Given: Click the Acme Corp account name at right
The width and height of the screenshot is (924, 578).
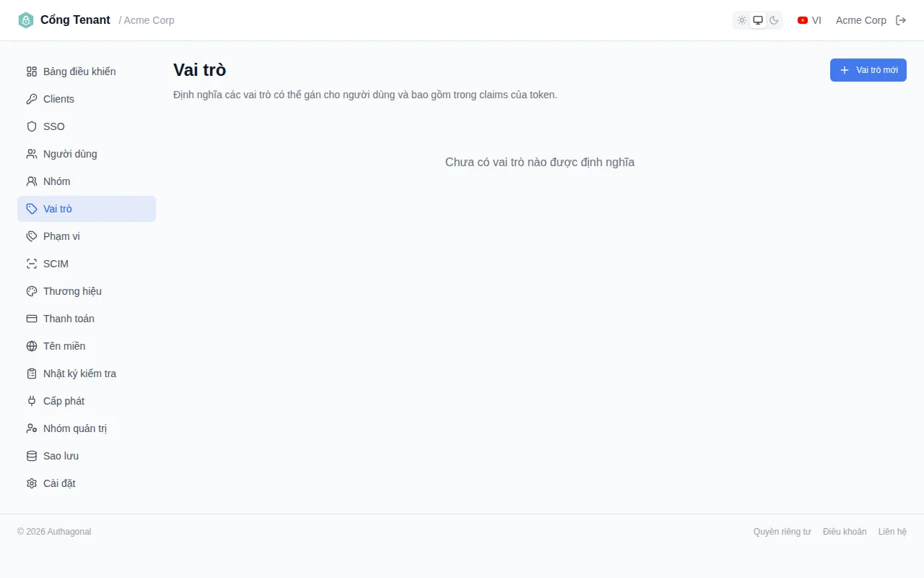Looking at the screenshot, I should [861, 20].
